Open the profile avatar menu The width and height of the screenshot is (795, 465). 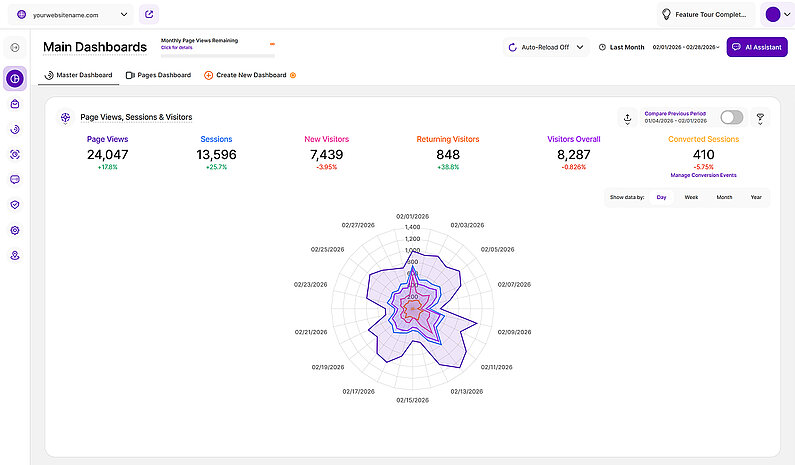[x=776, y=14]
